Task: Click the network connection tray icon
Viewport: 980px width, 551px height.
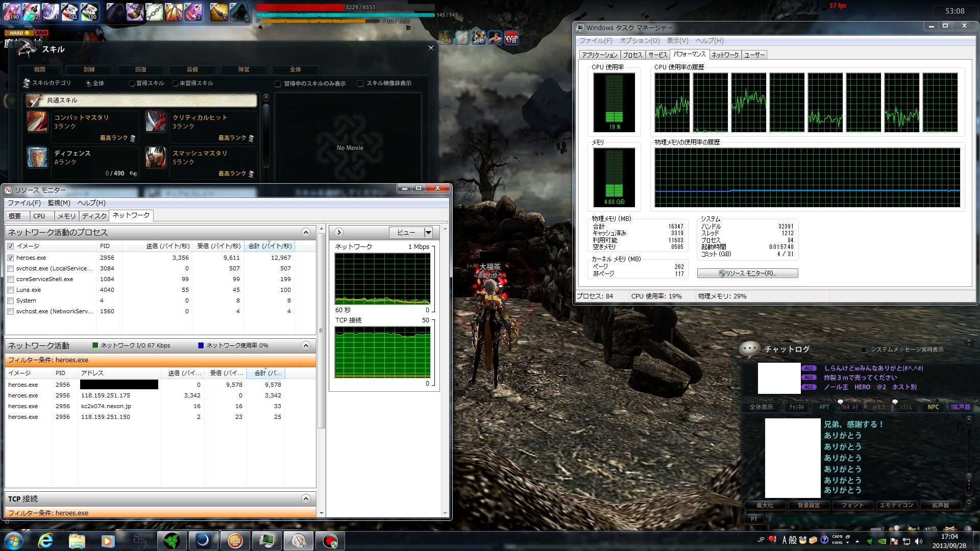Action: pos(906,541)
